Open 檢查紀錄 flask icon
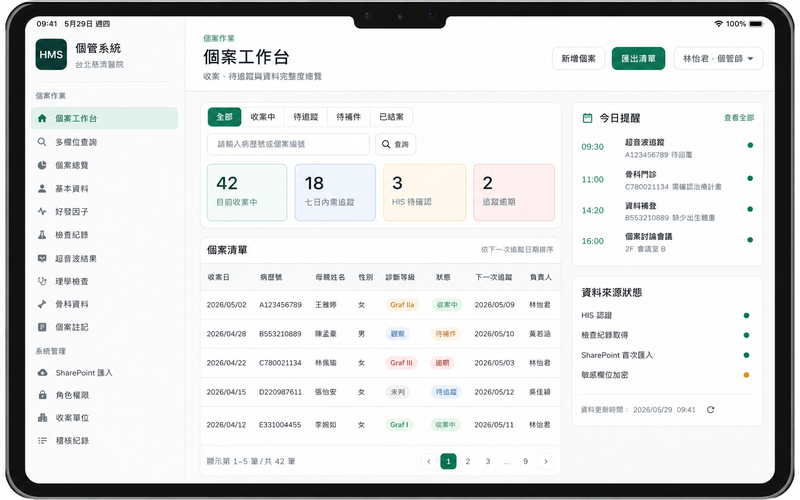Viewport: 800px width, 500px height. coord(42,235)
